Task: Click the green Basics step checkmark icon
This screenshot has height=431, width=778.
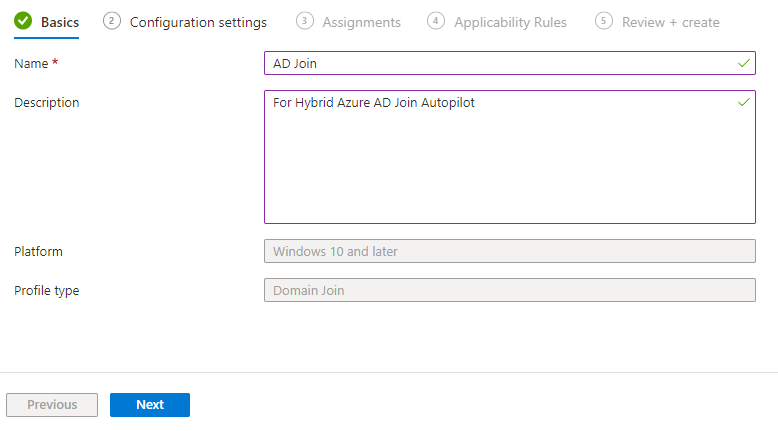Action: coord(23,21)
